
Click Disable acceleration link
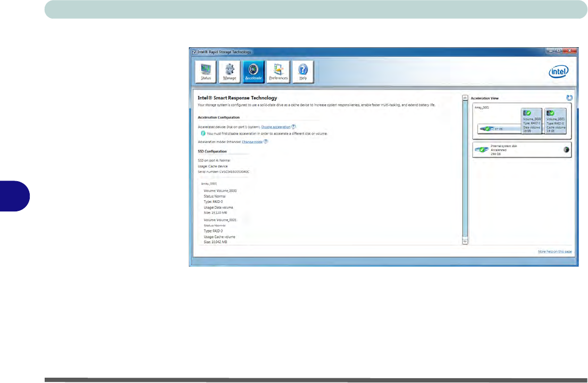pos(275,127)
